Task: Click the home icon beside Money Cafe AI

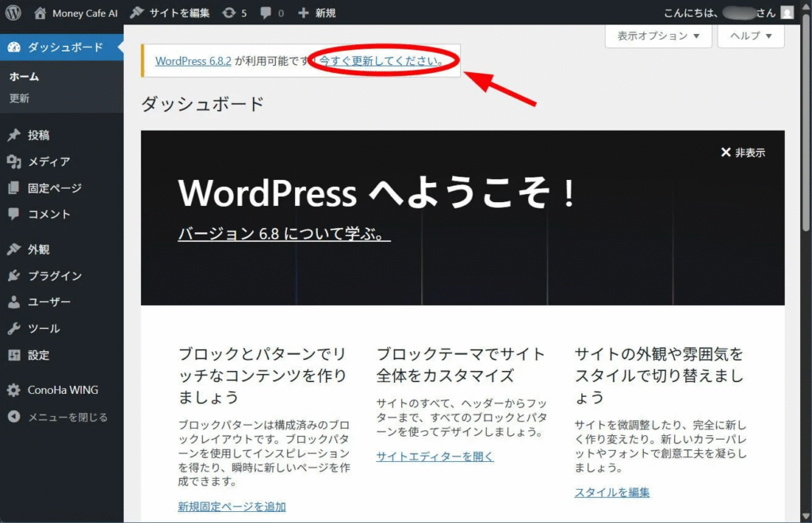Action: point(40,13)
